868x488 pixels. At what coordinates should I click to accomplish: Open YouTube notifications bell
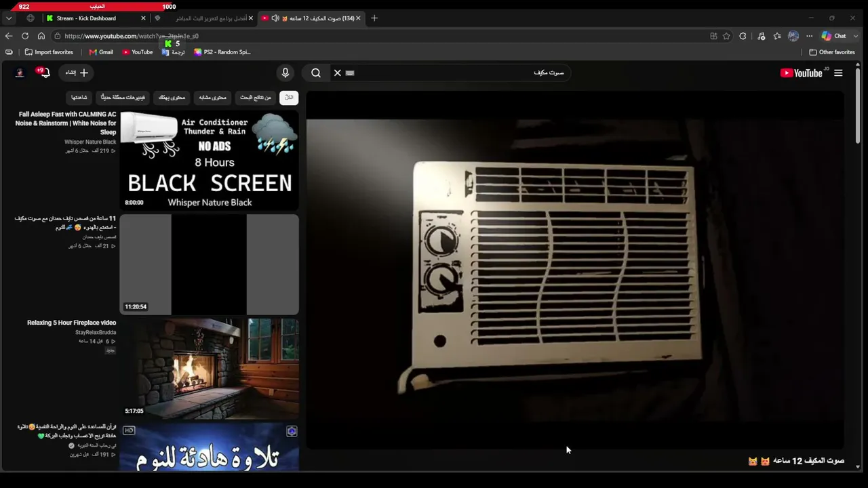click(44, 73)
